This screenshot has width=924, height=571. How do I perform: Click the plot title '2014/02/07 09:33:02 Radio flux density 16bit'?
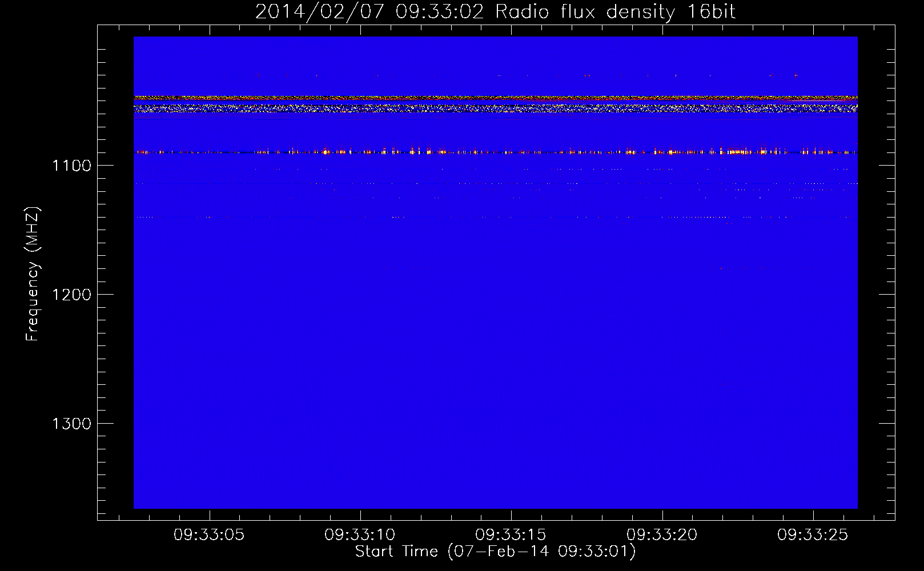point(495,11)
